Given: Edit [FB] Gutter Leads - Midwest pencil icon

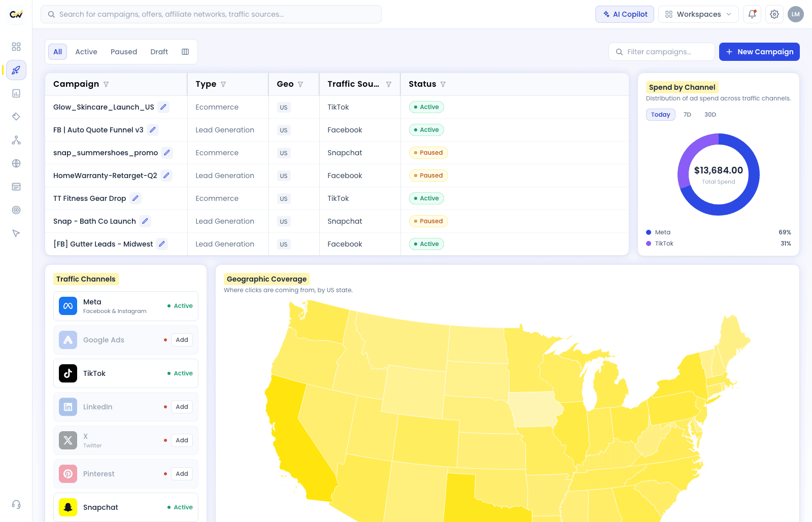Looking at the screenshot, I should point(162,244).
